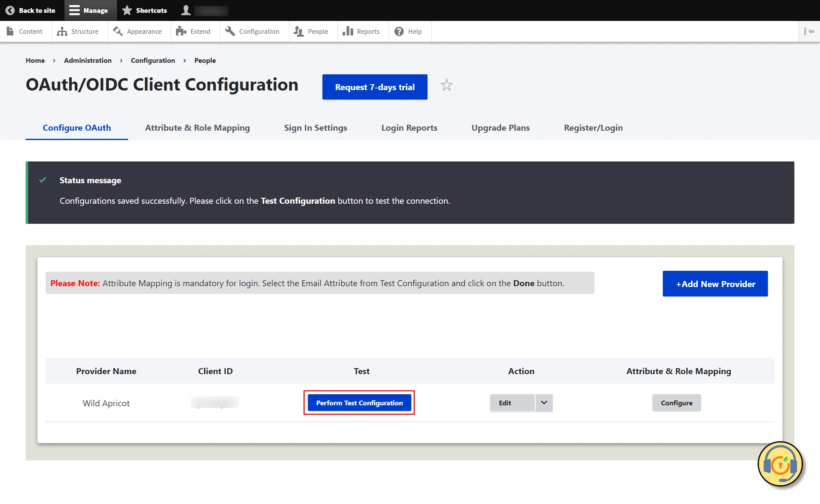
Task: Open Extend via the puzzle-piece icon
Action: (x=181, y=31)
